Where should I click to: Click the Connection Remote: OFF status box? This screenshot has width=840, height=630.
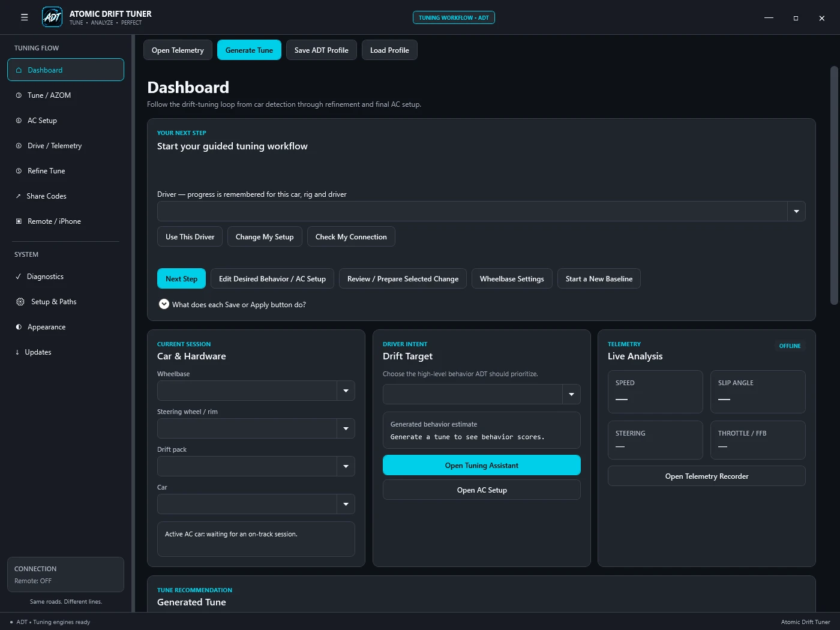point(65,574)
